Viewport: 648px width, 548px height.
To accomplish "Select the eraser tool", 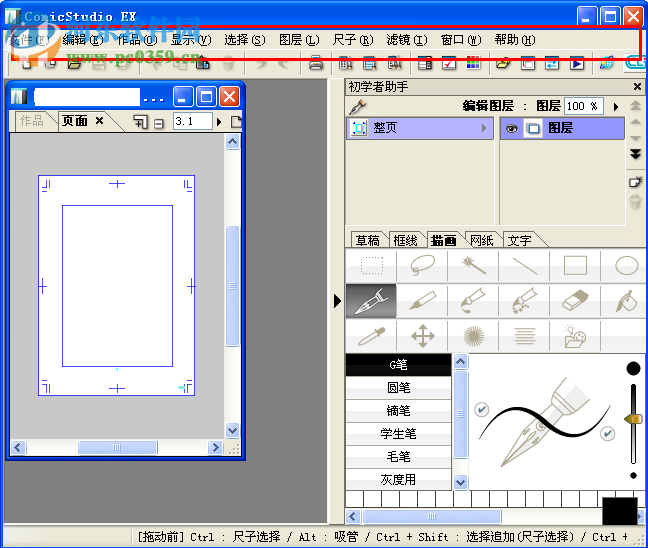I will coord(575,301).
